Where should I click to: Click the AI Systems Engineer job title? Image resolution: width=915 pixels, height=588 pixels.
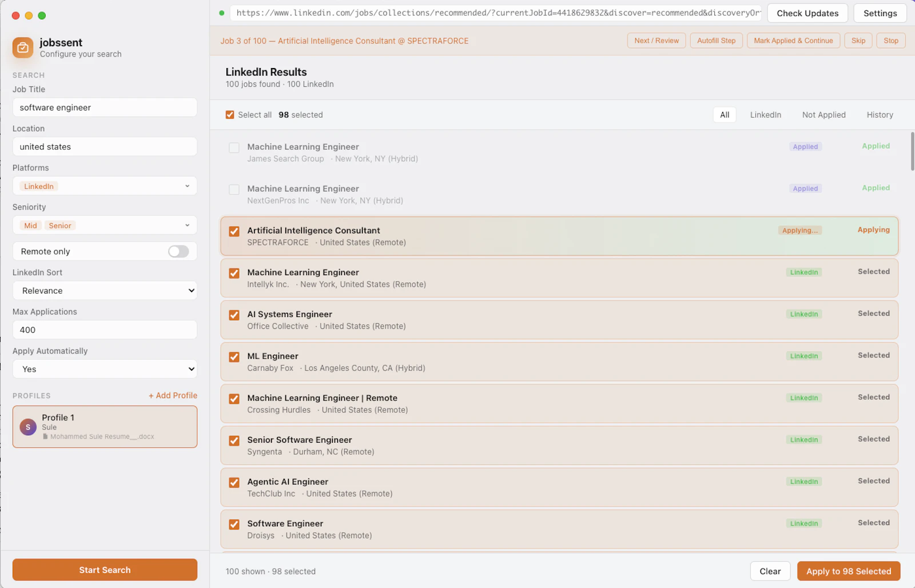pyautogui.click(x=289, y=314)
